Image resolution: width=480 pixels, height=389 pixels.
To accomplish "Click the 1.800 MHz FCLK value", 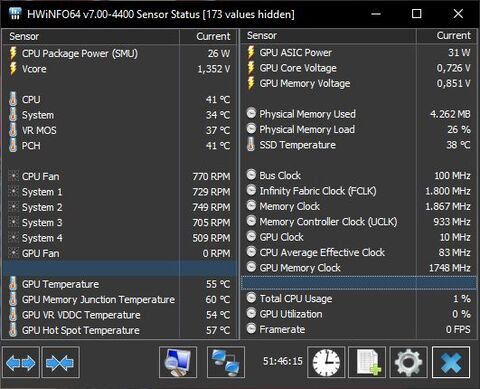I will [448, 191].
